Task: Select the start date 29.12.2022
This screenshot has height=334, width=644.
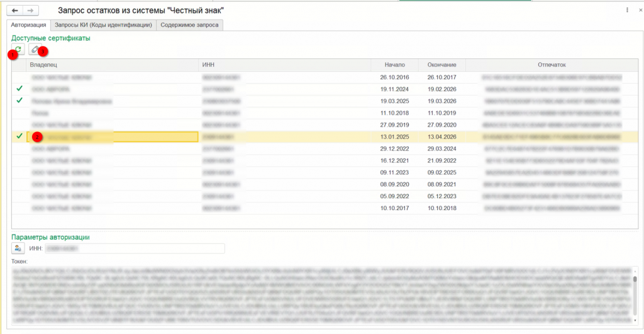Action: [x=395, y=148]
